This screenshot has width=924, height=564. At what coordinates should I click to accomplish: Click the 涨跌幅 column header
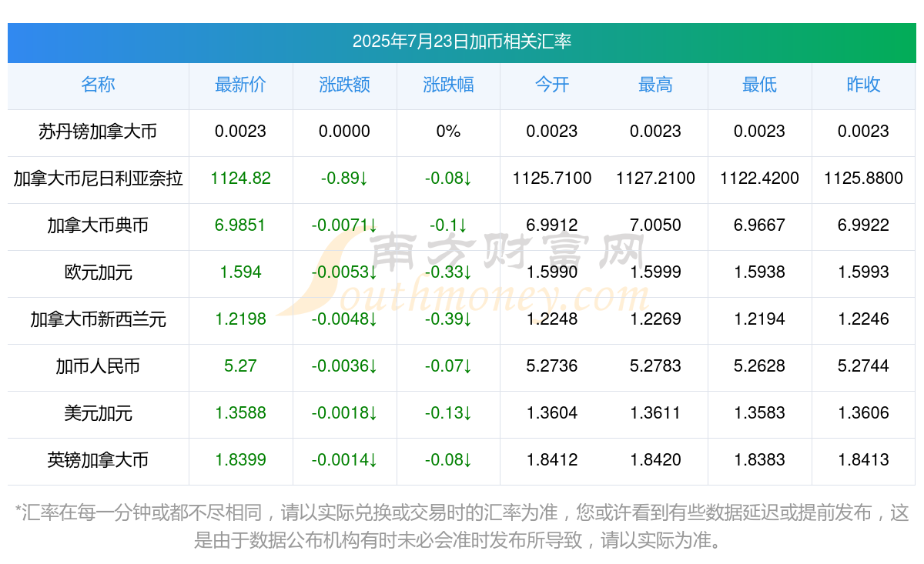(448, 85)
